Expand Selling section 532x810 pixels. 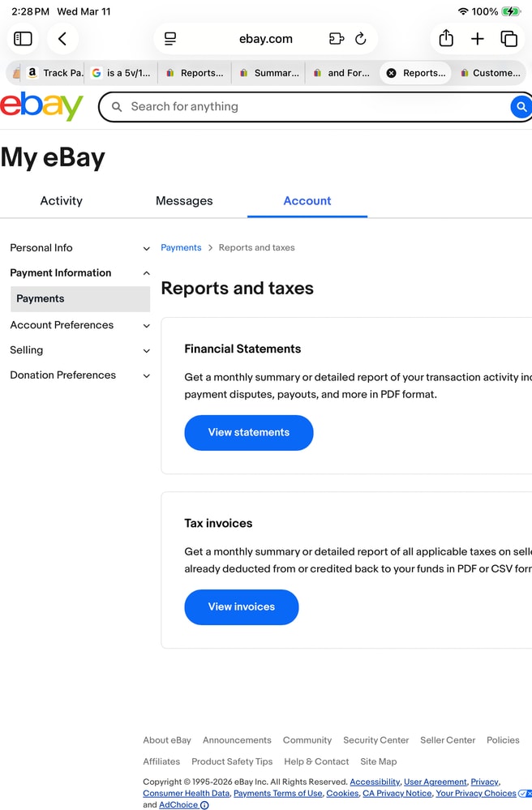80,350
